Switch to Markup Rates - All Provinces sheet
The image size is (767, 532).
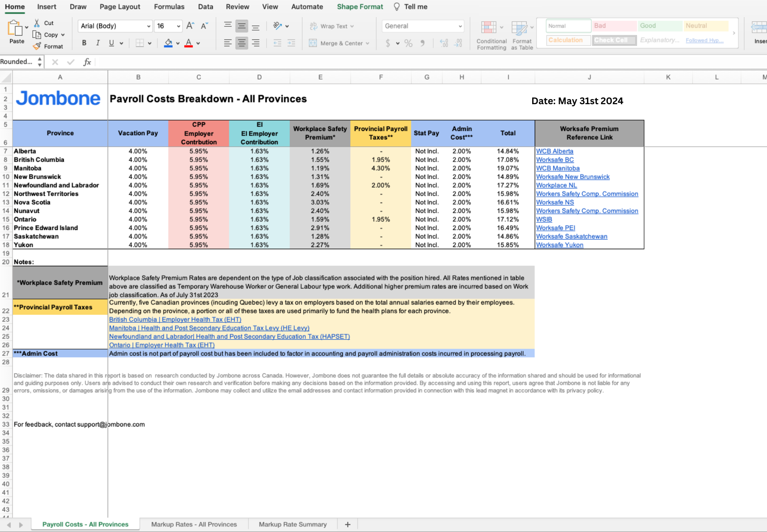click(x=194, y=524)
